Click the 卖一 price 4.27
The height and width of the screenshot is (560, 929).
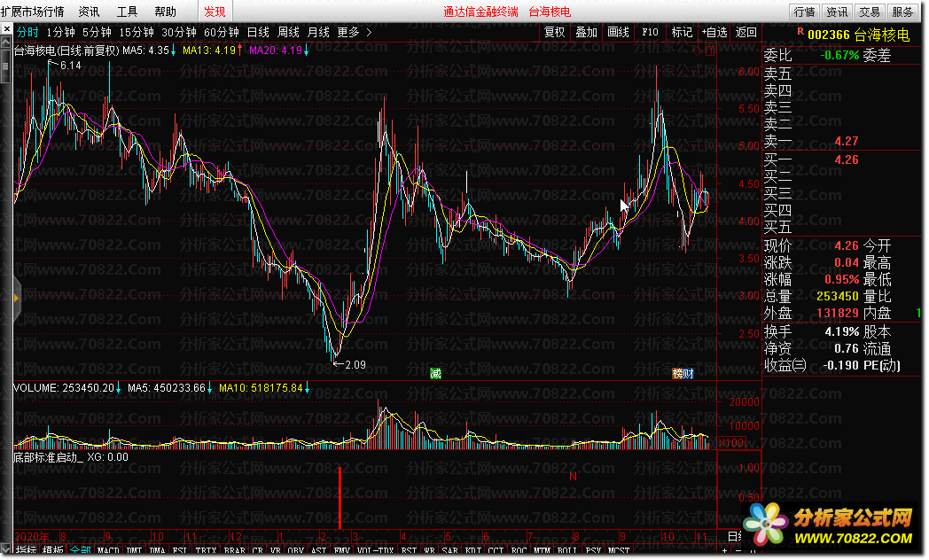click(x=846, y=141)
